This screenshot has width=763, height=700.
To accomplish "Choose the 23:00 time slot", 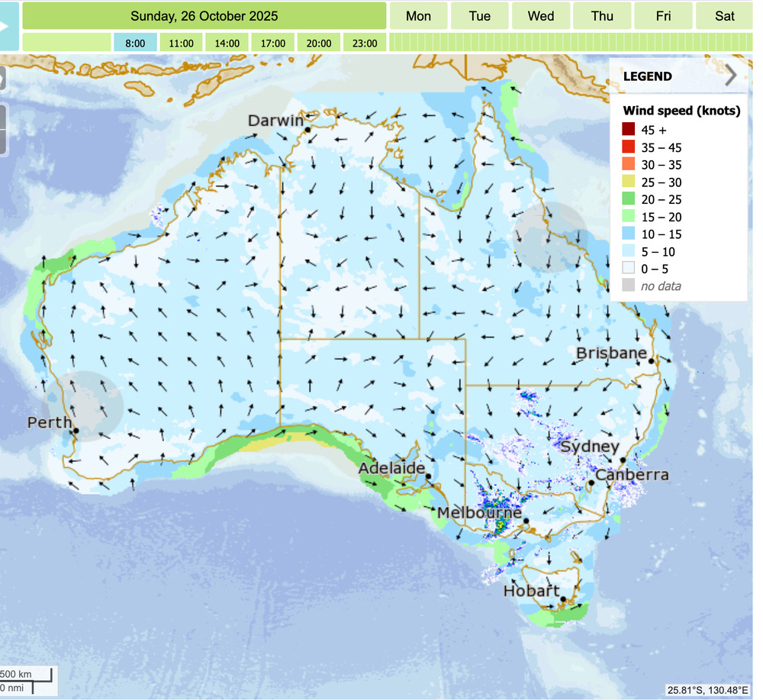I will 364,43.
